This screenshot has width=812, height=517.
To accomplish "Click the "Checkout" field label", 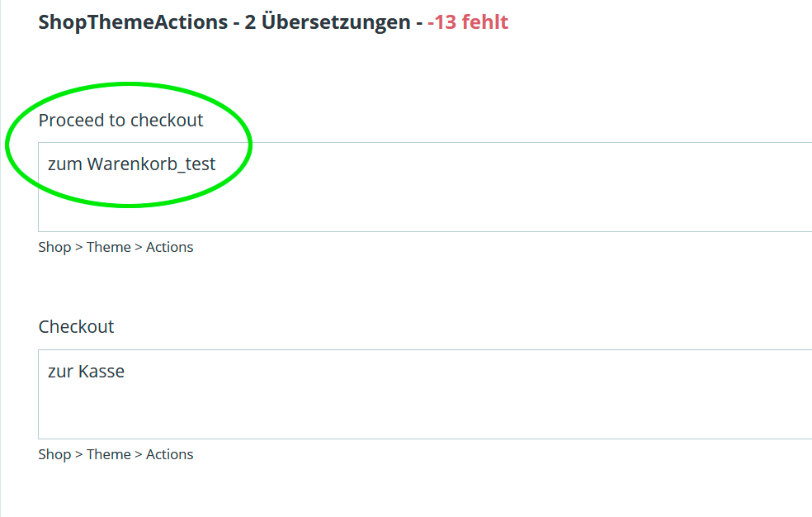I will 76,327.
